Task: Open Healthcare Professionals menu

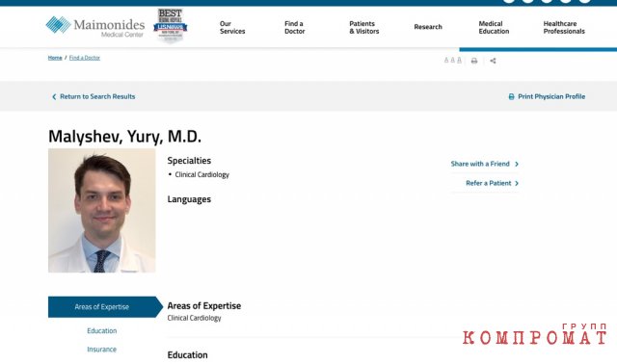Action: click(x=564, y=27)
